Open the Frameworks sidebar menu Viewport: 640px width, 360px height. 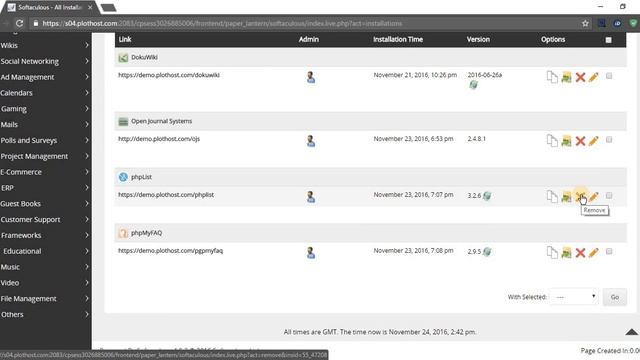[45, 236]
